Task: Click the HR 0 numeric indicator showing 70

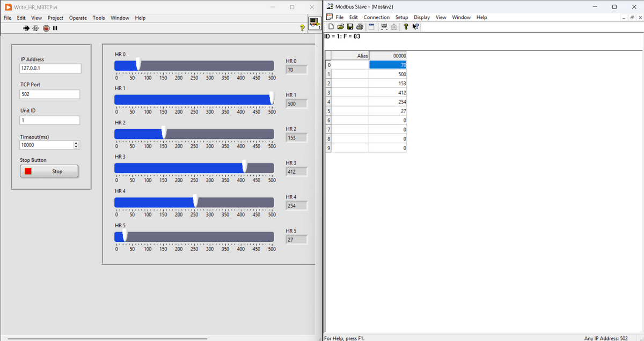Action: click(296, 70)
